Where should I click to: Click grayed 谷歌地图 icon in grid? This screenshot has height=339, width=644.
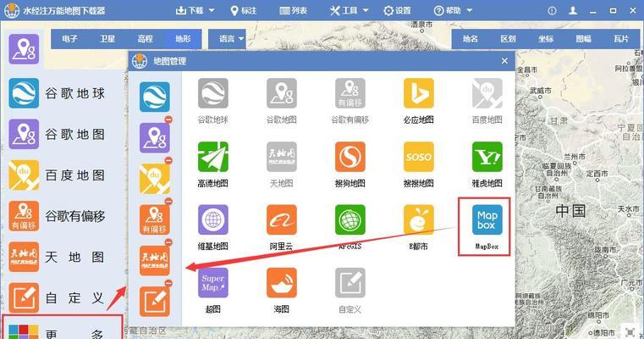[281, 93]
